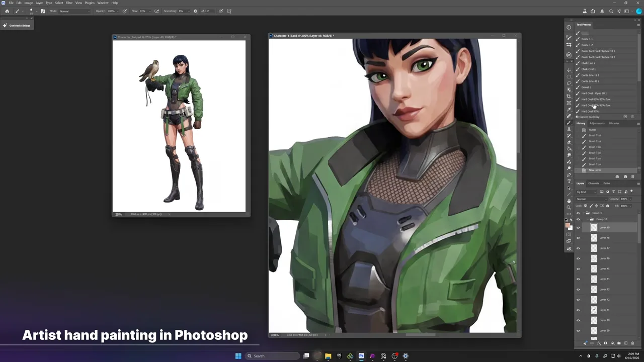
Task: Toggle symmetry paint butterfly icon
Action: coord(229,11)
